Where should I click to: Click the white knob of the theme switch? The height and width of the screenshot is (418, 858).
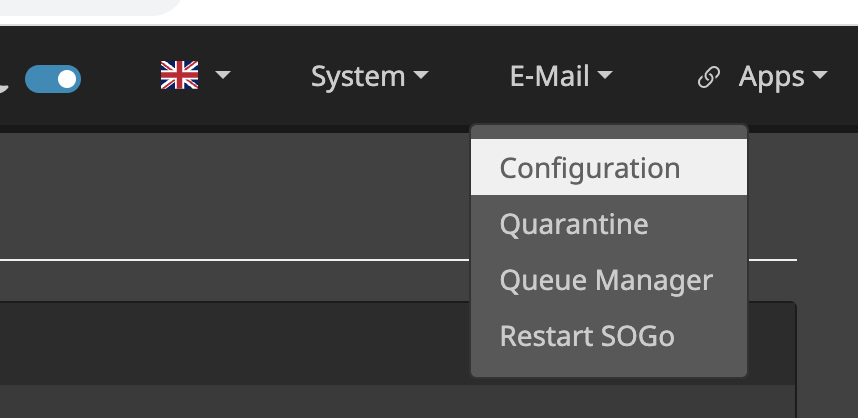point(67,79)
